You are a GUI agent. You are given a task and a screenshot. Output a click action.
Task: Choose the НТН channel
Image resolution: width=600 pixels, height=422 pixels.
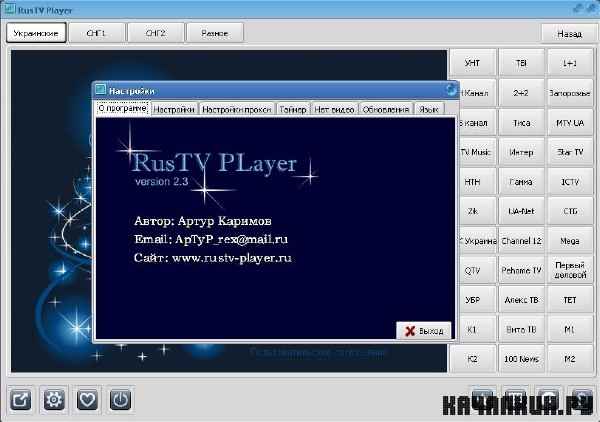tap(477, 182)
